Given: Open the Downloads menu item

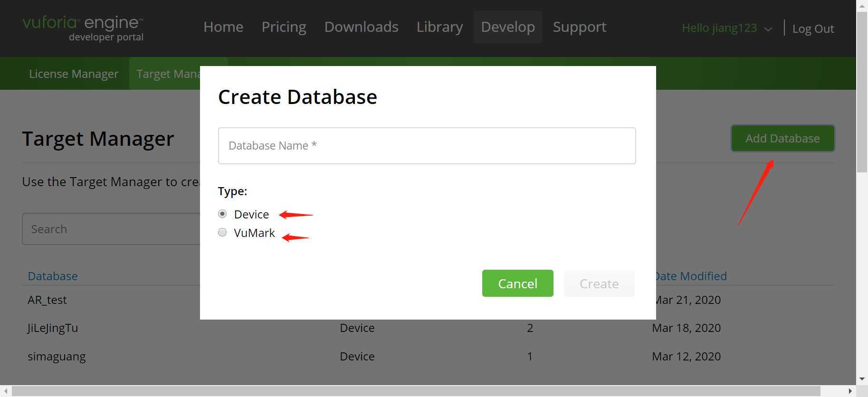Looking at the screenshot, I should click(x=361, y=27).
